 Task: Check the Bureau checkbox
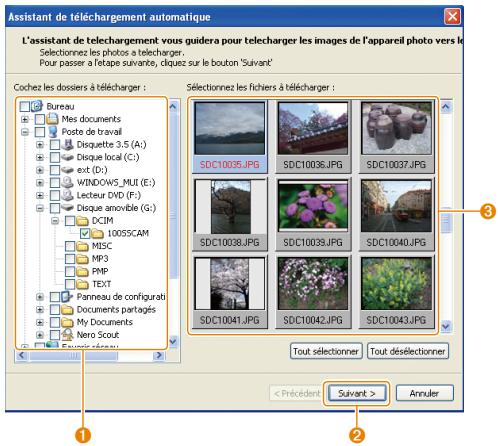point(25,107)
